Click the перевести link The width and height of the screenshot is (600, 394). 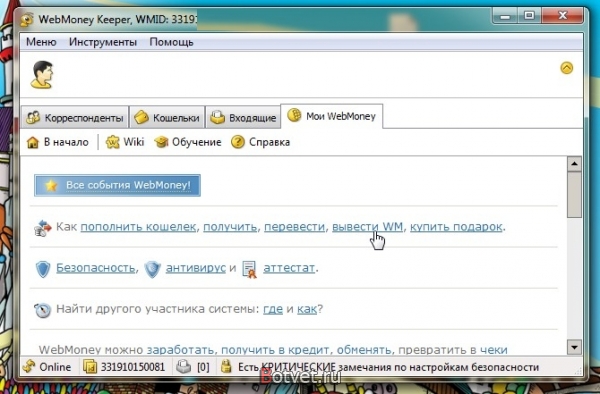tap(294, 227)
